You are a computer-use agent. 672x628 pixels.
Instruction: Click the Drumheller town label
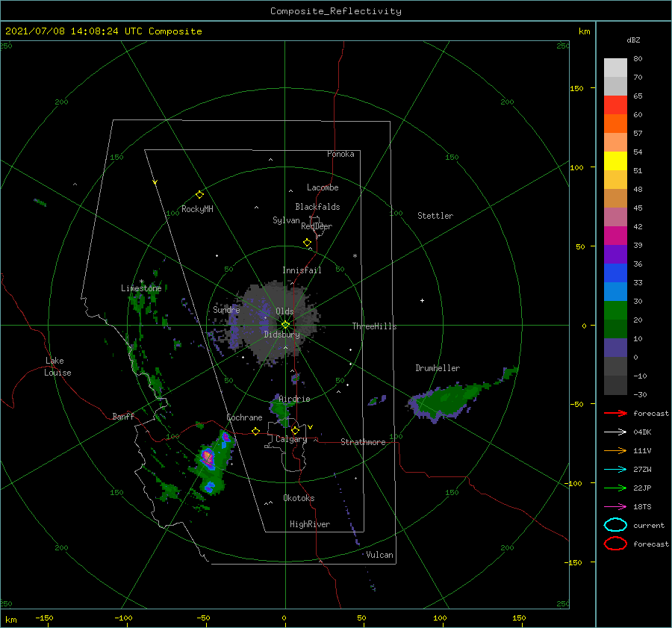point(438,368)
